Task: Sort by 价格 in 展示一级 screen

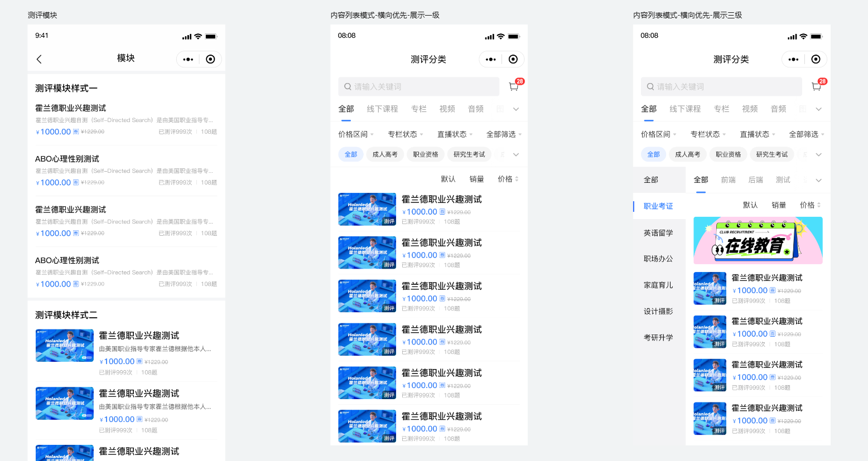Action: pos(508,179)
